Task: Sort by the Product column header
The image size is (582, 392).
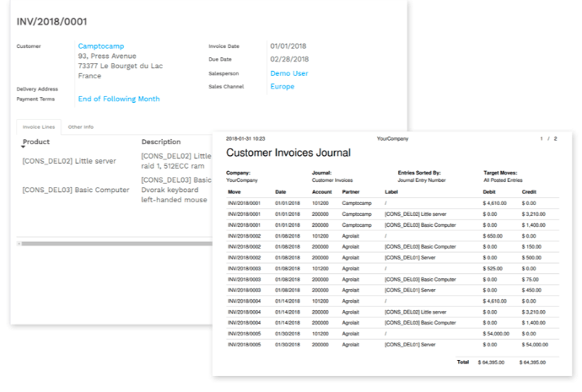Action: pyautogui.click(x=36, y=142)
